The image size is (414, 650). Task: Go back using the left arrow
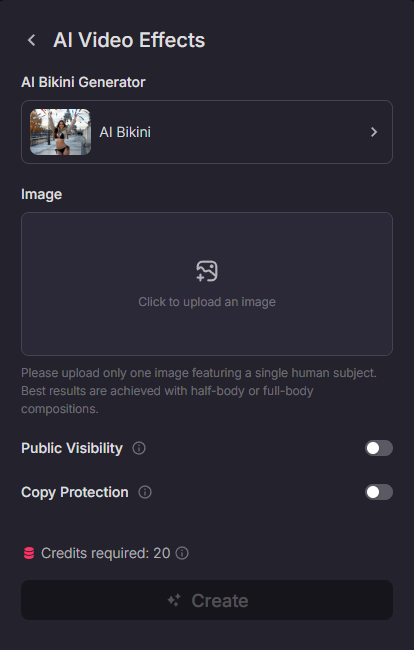click(31, 40)
